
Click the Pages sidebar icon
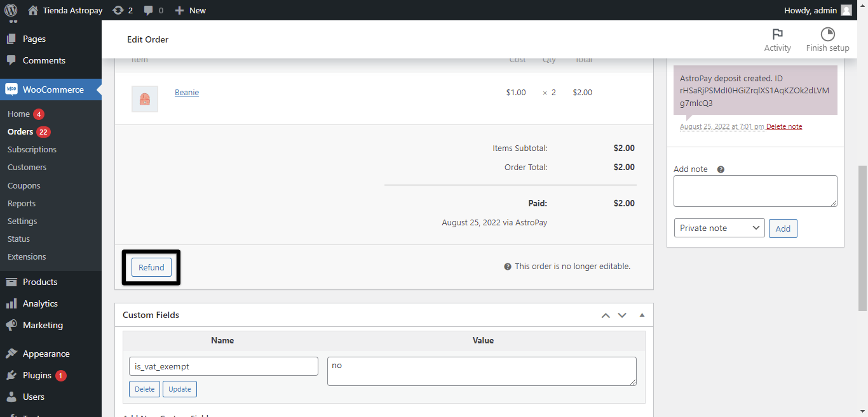[11, 39]
